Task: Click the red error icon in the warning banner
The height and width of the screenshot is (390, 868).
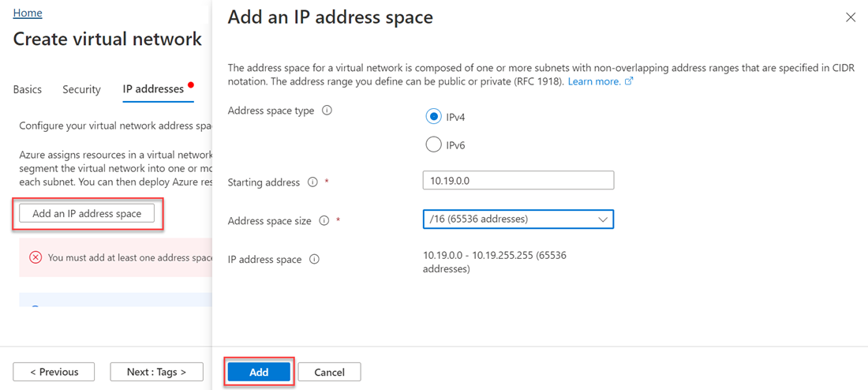Action: (36, 257)
